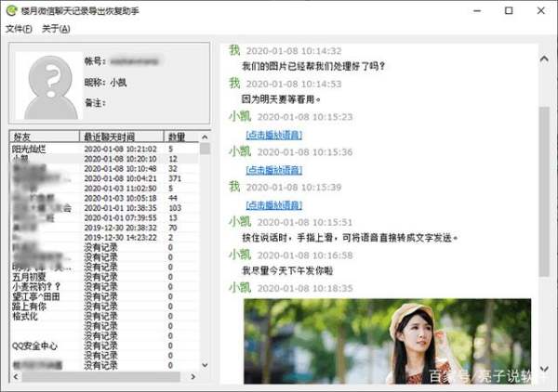This screenshot has width=558, height=392.
Task: Click the 昵称: 小凯 field
Action: click(x=105, y=83)
